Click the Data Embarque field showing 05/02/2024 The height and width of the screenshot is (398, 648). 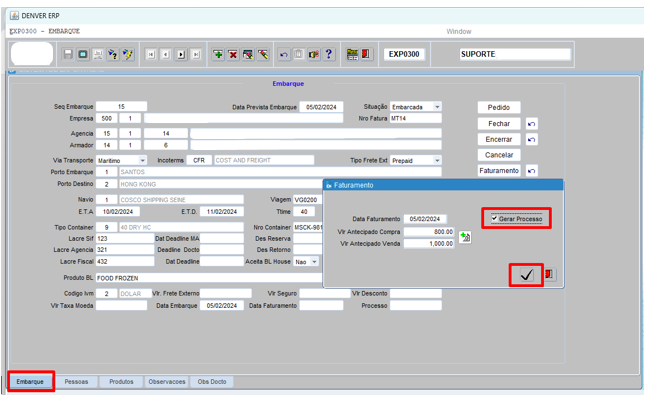(x=222, y=305)
